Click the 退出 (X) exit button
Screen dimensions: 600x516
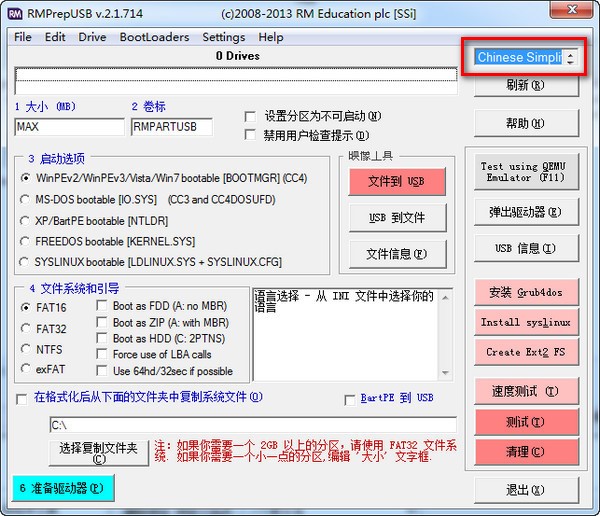[x=526, y=490]
